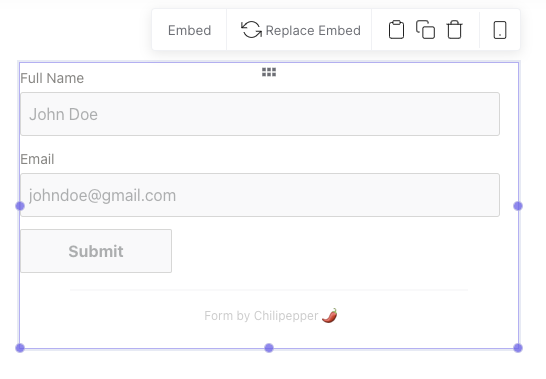Duplicate the embed with copy icon

click(425, 30)
